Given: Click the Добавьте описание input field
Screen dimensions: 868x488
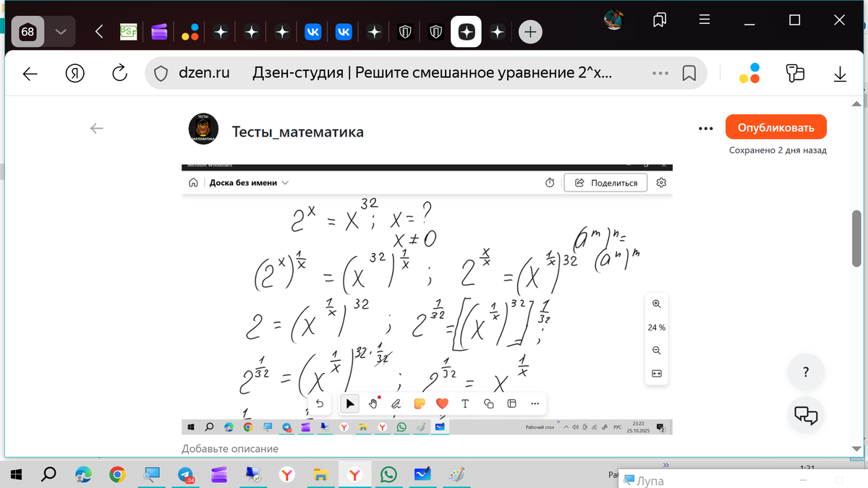Looking at the screenshot, I should point(231,448).
